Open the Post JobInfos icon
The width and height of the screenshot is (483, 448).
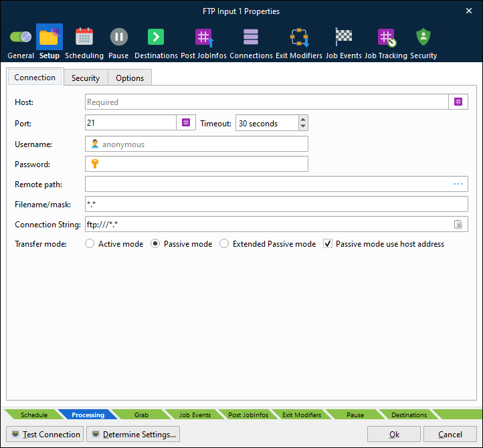(x=204, y=37)
